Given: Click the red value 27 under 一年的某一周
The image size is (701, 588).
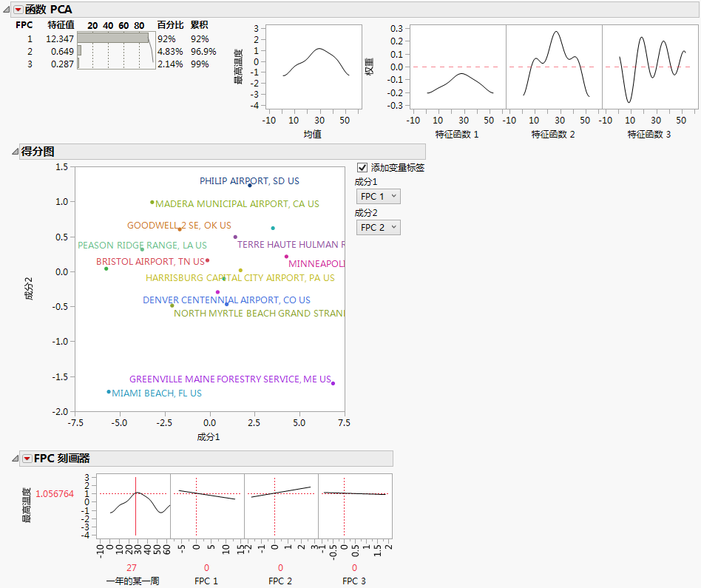Looking at the screenshot, I should 132,568.
